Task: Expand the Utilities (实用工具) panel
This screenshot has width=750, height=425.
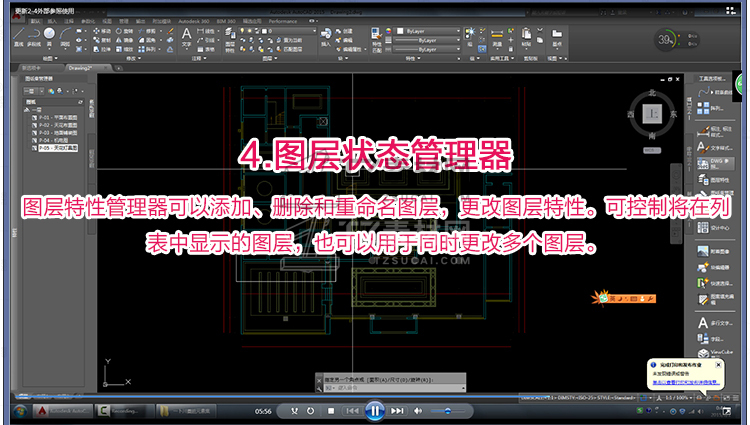Action: tap(502, 58)
